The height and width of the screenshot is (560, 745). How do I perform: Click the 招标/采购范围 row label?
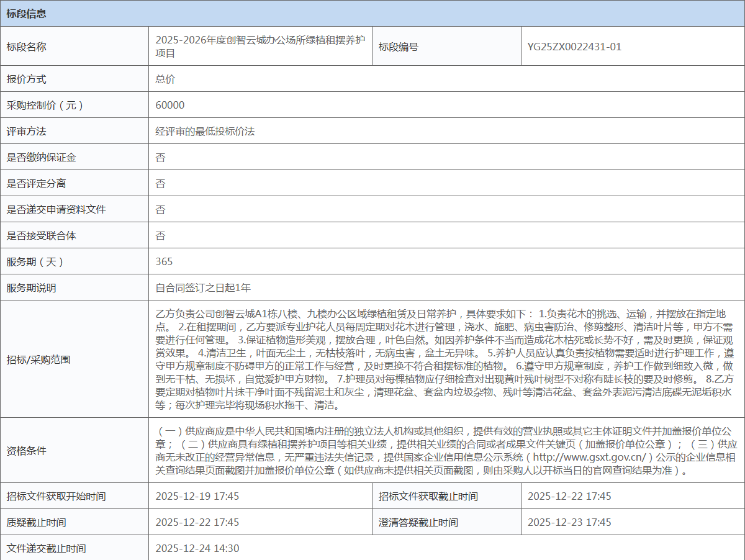click(x=38, y=359)
